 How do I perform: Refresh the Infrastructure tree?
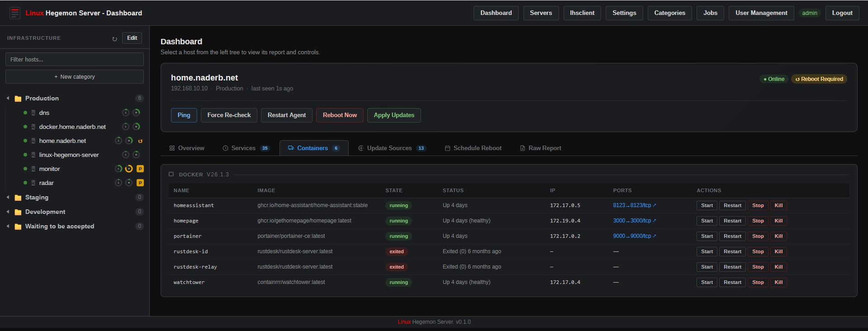tap(114, 39)
